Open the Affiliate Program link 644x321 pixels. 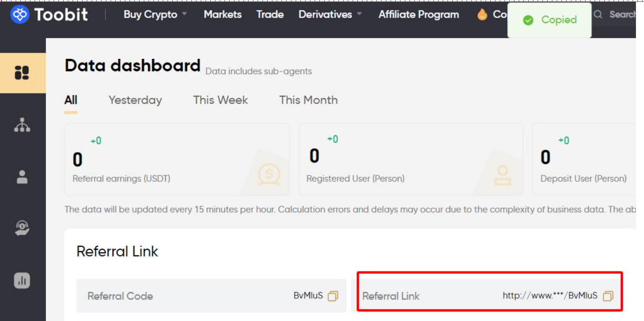point(419,15)
